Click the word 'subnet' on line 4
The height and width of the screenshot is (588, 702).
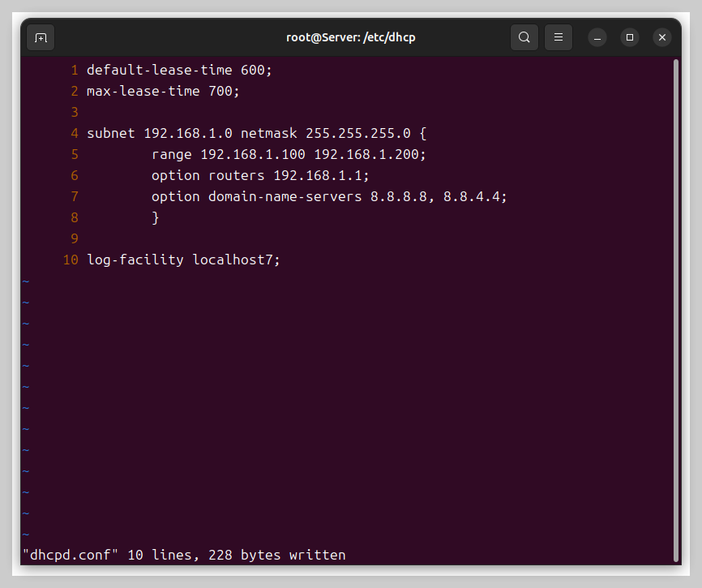pyautogui.click(x=110, y=134)
